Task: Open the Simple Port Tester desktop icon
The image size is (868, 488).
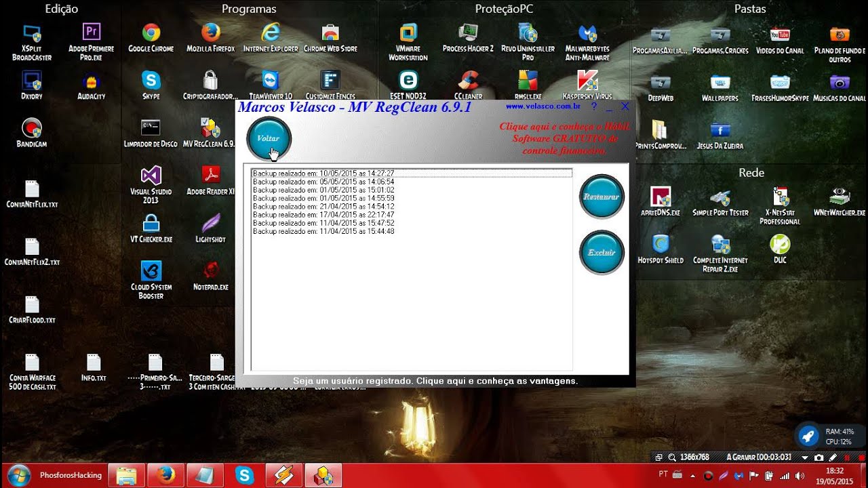Action: pyautogui.click(x=720, y=202)
